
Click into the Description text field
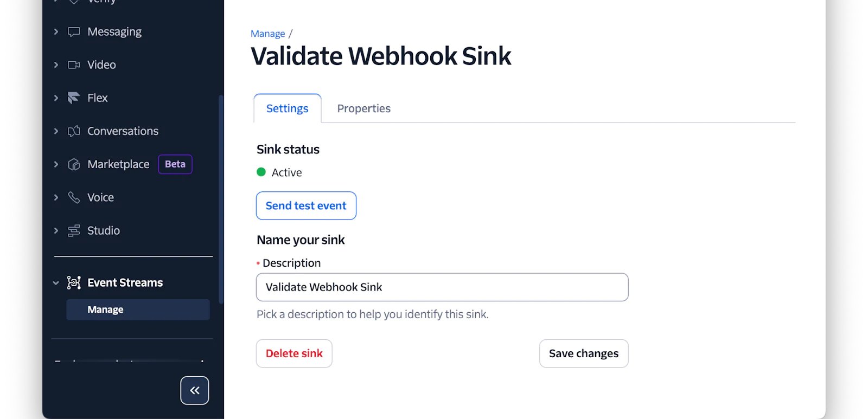coord(442,287)
